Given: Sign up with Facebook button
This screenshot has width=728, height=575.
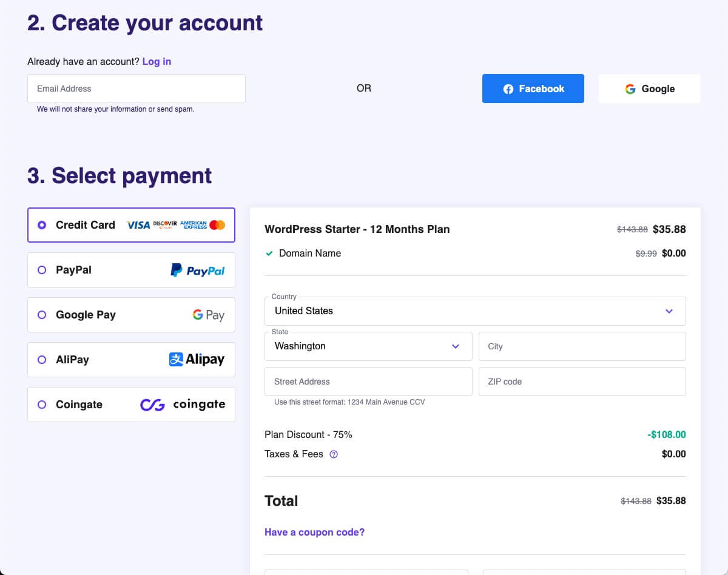Looking at the screenshot, I should click(x=533, y=89).
